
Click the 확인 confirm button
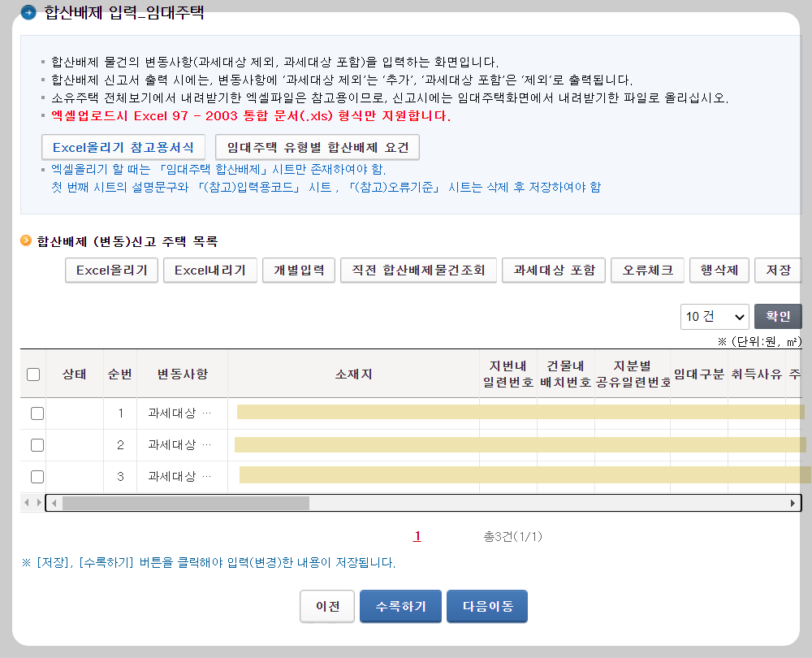point(778,316)
